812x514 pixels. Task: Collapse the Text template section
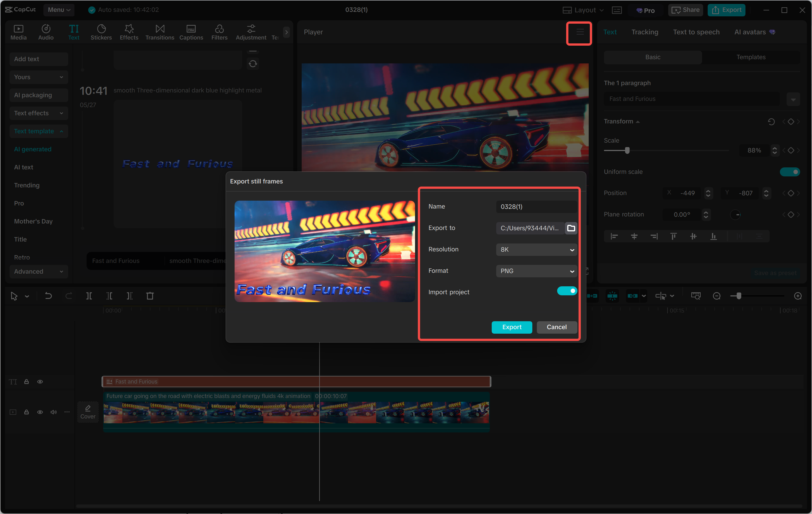(x=61, y=131)
